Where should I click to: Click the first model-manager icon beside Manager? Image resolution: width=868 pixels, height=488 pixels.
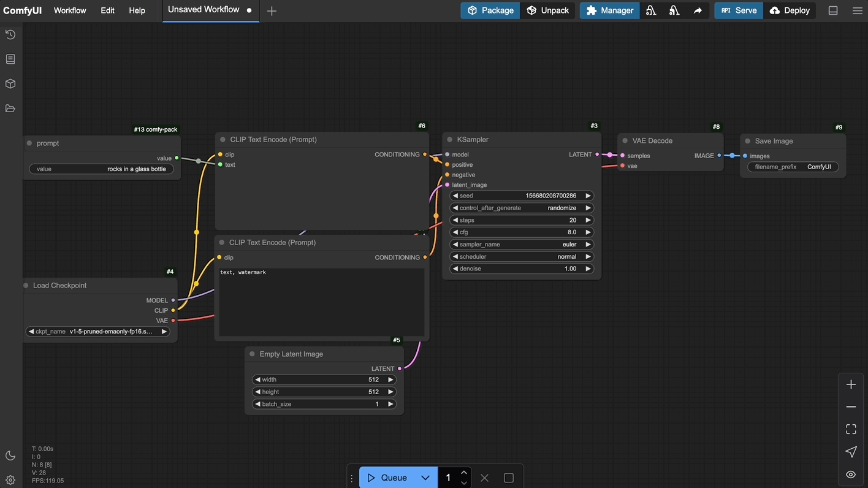tap(651, 10)
